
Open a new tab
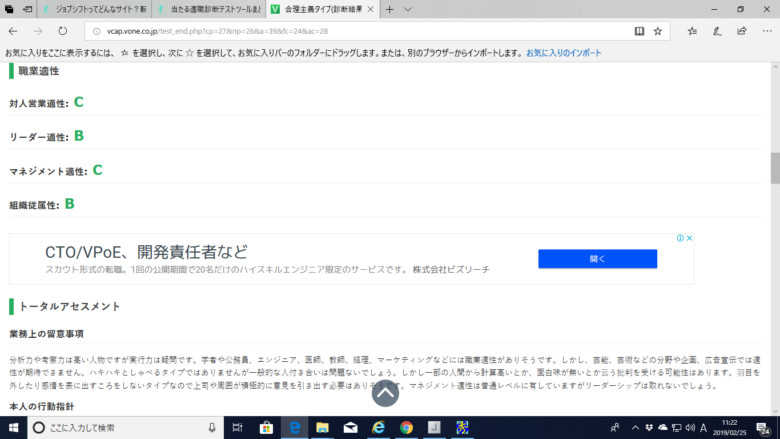pyautogui.click(x=390, y=9)
